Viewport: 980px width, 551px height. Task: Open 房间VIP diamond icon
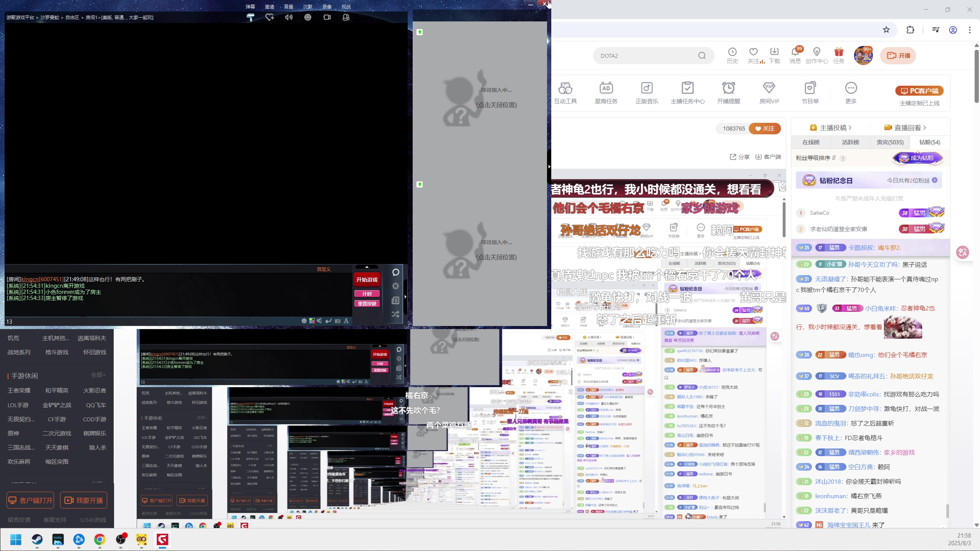point(769,93)
